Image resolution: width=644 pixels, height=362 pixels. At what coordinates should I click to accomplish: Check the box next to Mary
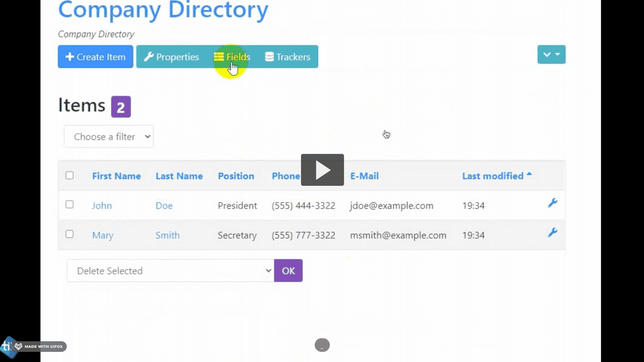tap(70, 234)
